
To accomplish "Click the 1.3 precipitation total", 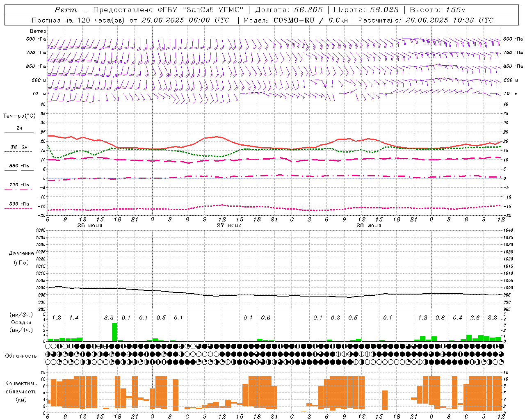I will pyautogui.click(x=422, y=317).
